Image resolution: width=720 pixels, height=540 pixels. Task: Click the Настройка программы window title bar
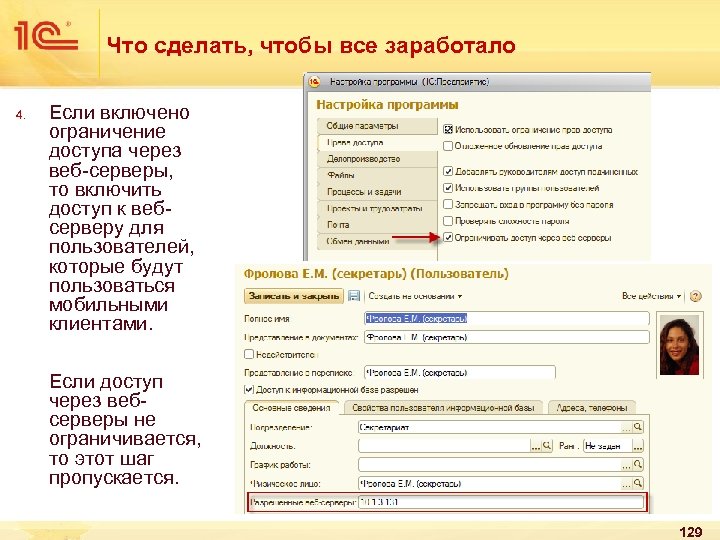[x=478, y=82]
